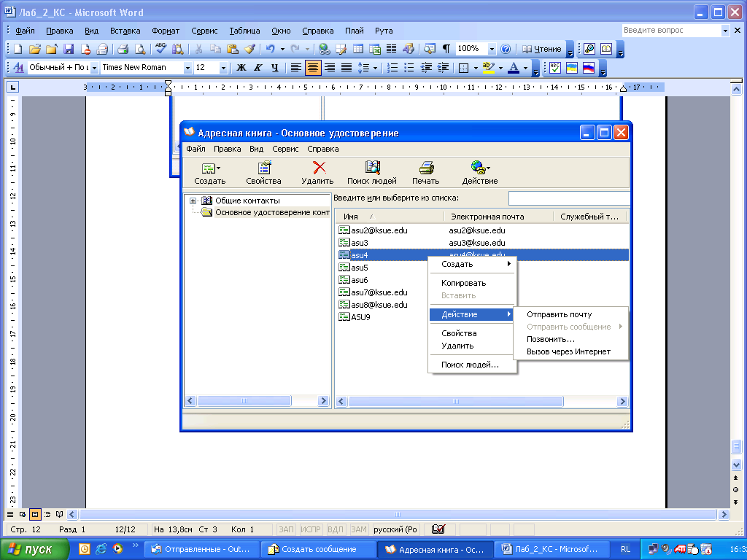Viewport: 747px width, 560px height.
Task: Open Properties icon in address book toolbar
Action: pos(263,172)
